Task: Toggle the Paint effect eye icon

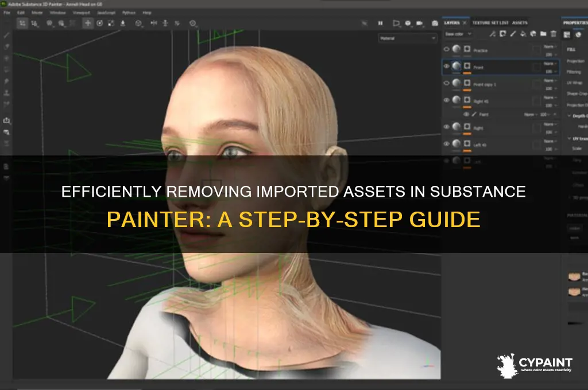Action: 466,114
